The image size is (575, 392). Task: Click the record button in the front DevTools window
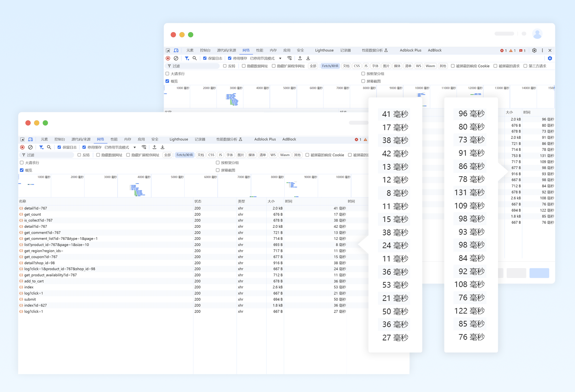[22, 147]
